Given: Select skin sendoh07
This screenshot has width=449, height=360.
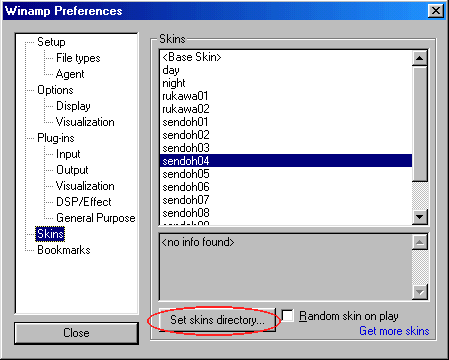Looking at the screenshot, I should coord(286,200).
